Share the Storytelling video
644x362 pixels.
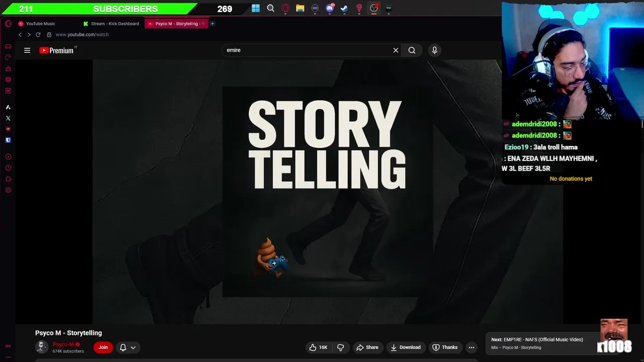pos(367,347)
